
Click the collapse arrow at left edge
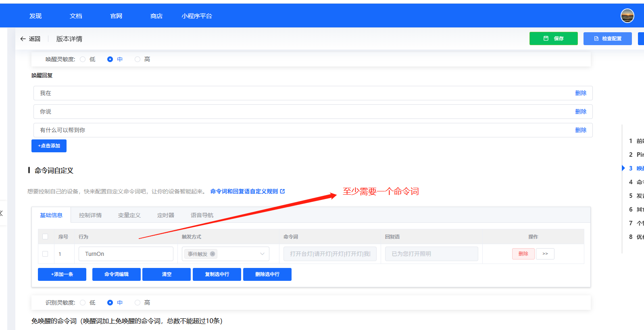[x=1, y=213]
